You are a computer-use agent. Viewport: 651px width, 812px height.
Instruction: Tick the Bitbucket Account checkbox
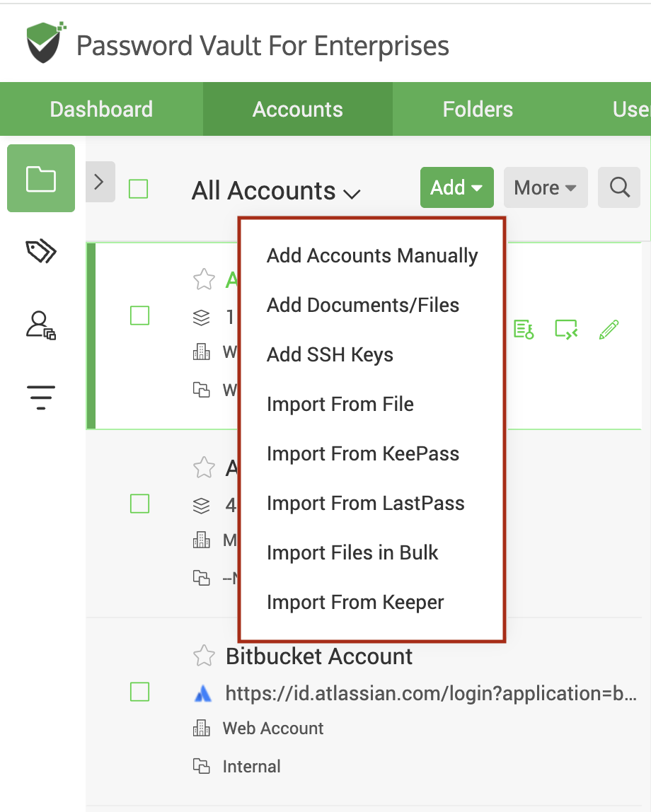point(140,692)
